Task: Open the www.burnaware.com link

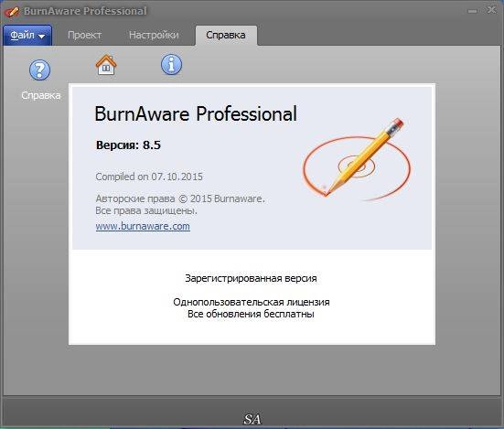Action: tap(143, 226)
